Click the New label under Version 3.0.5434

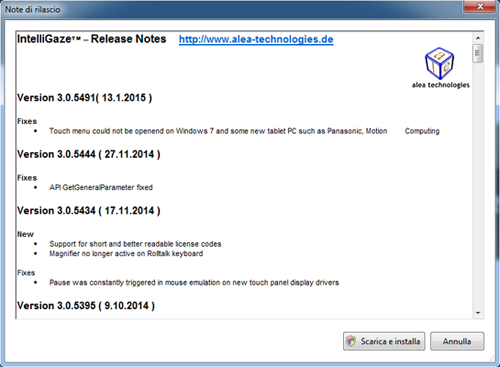26,234
